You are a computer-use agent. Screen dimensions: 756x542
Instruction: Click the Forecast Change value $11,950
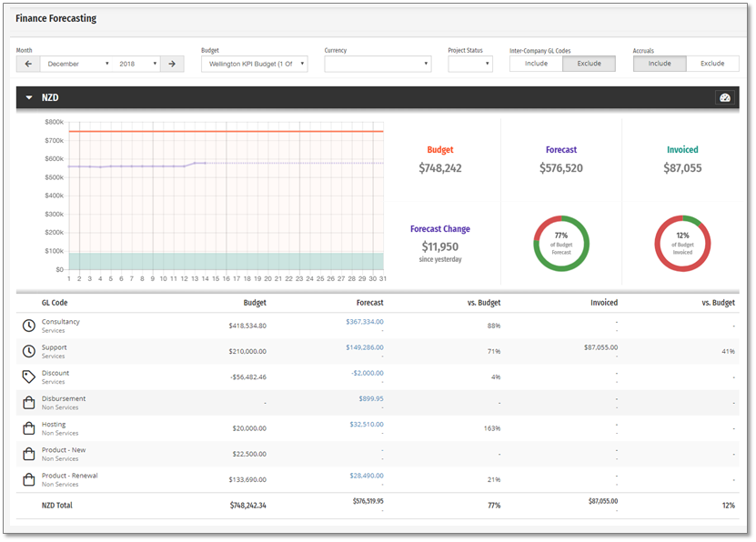click(x=440, y=246)
